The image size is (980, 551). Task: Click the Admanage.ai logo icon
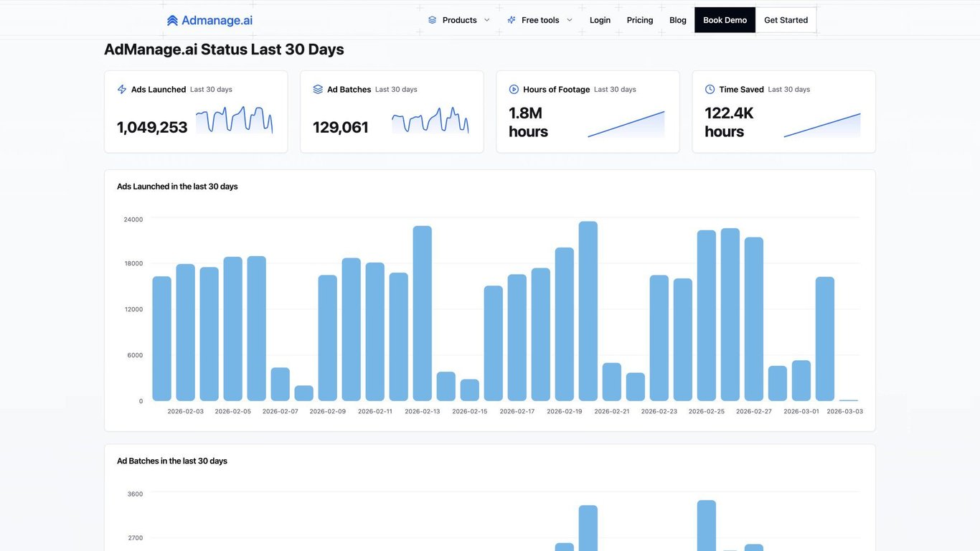click(172, 20)
